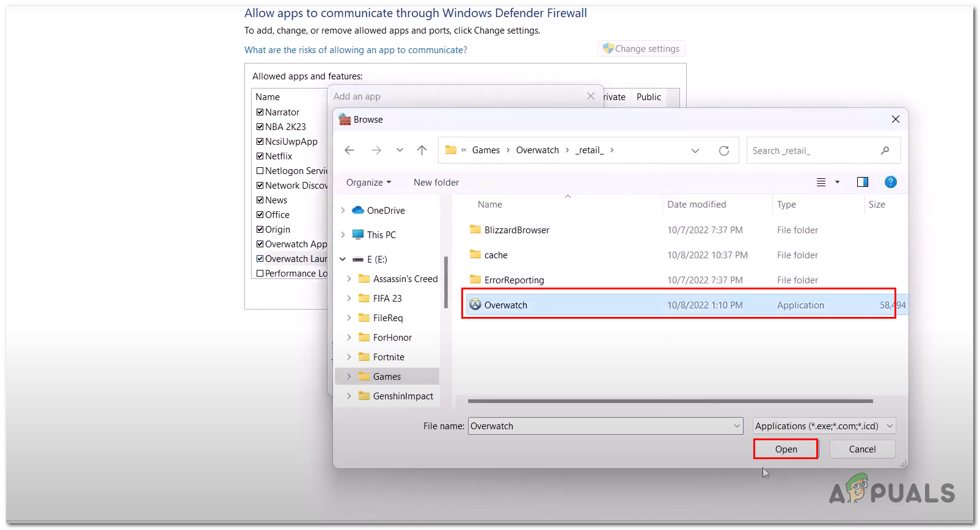Click the Search _retail_ field
Screen dimensions: 980x530
pyautogui.click(x=813, y=151)
